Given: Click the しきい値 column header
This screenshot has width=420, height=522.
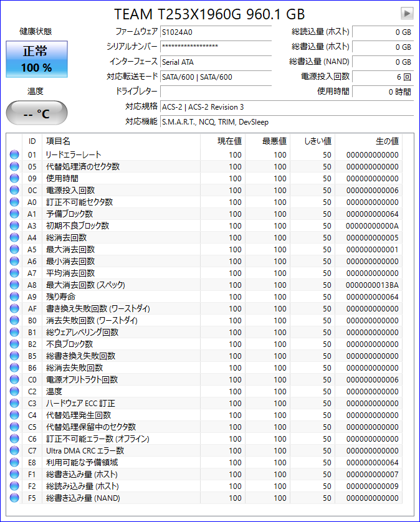Looking at the screenshot, I should [313, 141].
